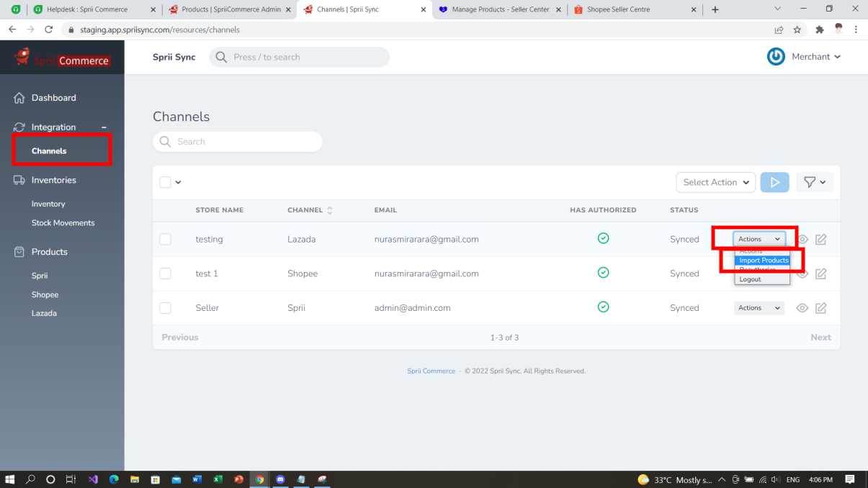Click store name 'testing' cell
Screen dimensions: 868x488
[209, 240]
